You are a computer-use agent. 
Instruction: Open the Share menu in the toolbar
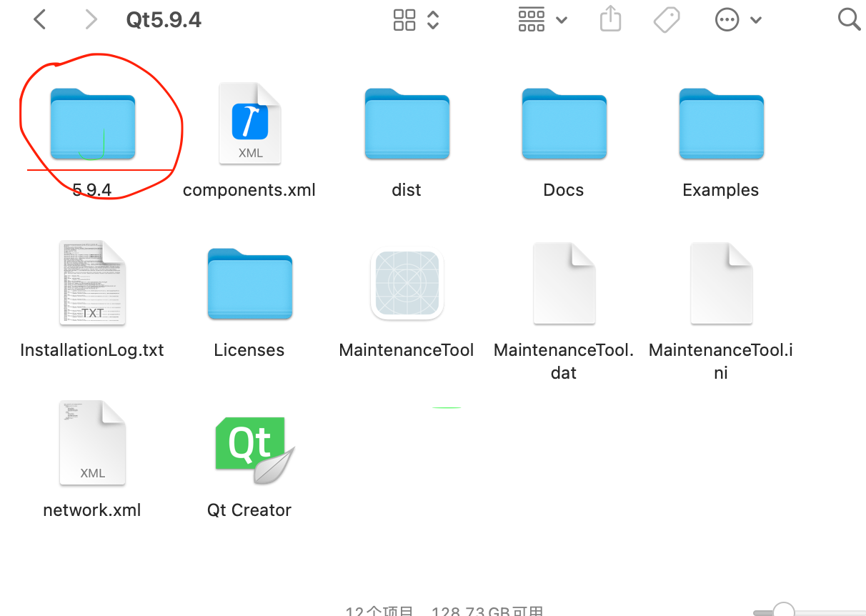610,19
